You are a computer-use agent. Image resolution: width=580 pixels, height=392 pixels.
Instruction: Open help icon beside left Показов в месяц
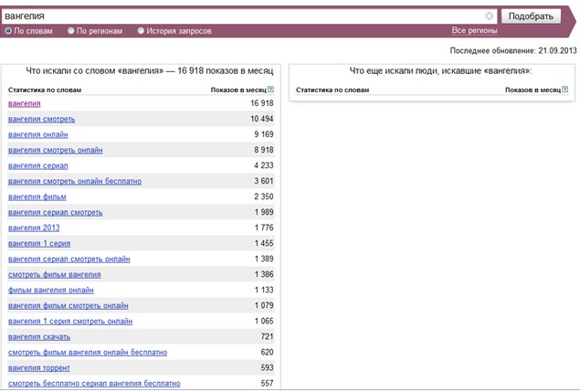270,90
